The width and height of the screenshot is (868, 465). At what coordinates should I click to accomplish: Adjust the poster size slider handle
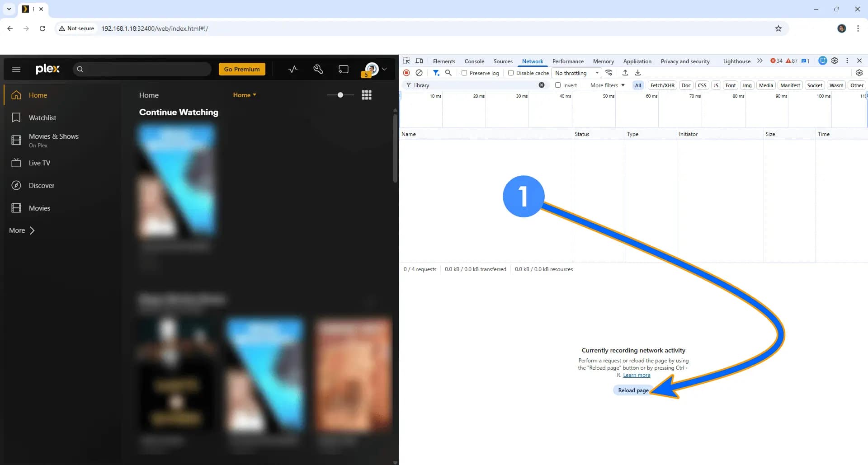pyautogui.click(x=340, y=95)
